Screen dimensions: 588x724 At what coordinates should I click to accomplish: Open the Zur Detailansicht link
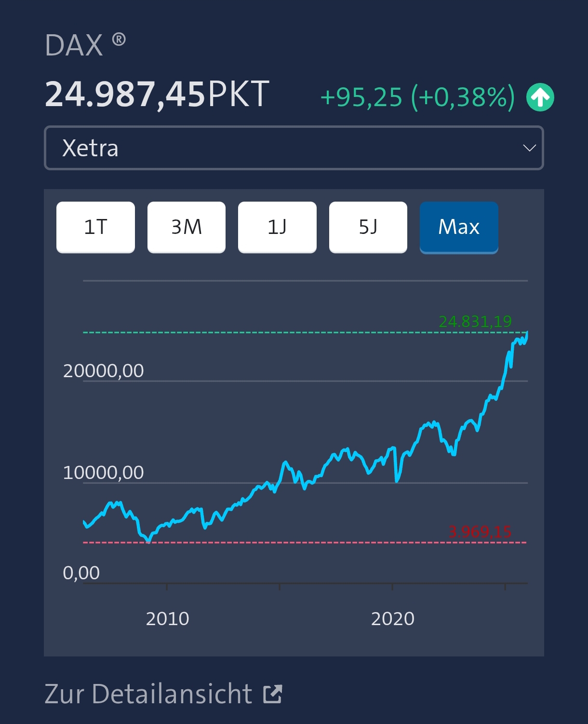pos(148,694)
